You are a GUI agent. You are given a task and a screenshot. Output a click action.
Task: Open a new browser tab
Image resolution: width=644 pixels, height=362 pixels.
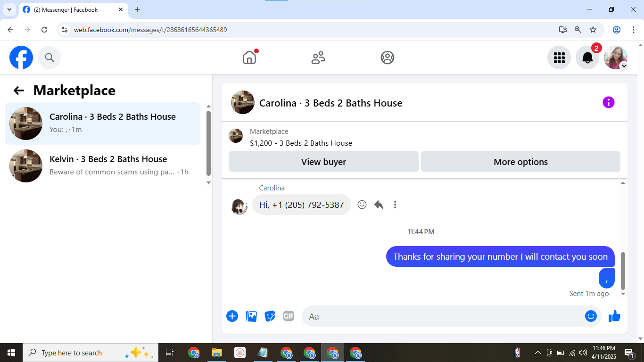pos(138,9)
